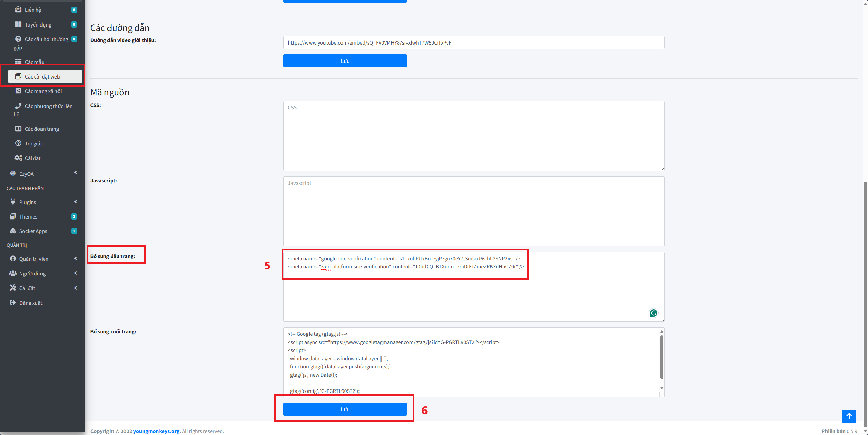The image size is (868, 435).
Task: Click the Các mẫu table icon
Action: point(18,62)
